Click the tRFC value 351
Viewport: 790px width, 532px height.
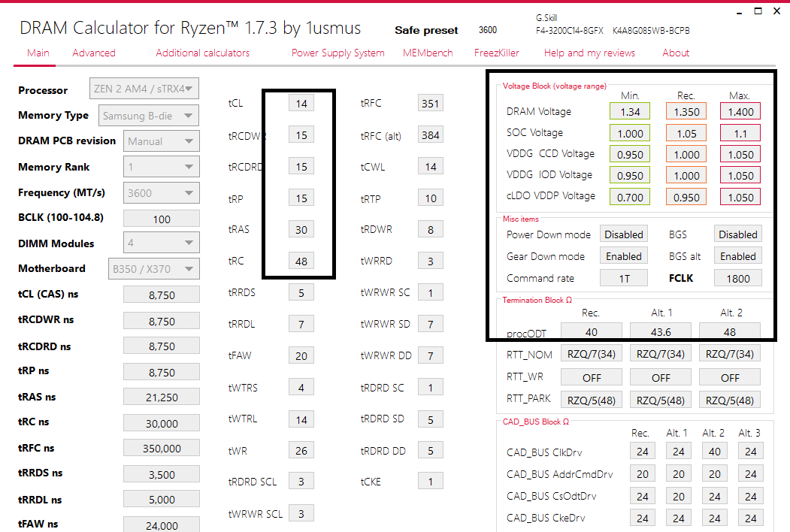tap(430, 103)
